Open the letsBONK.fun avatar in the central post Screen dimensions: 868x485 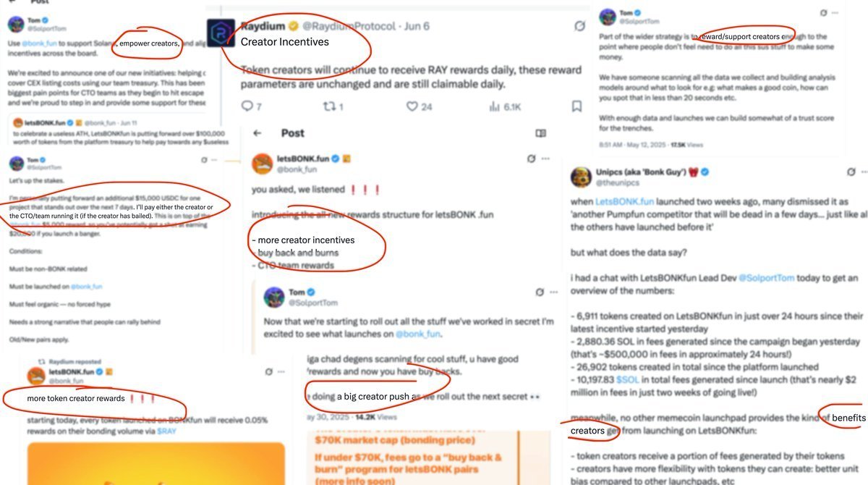[262, 164]
